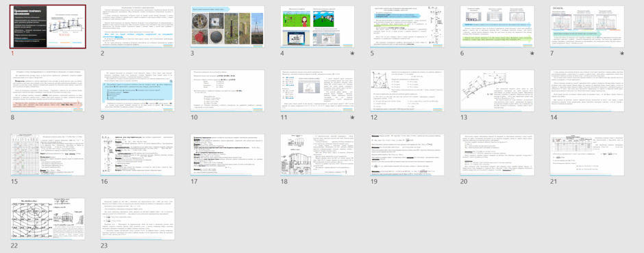Select slide 1 title thumbnail with dark background
This screenshot has height=253, width=644.
[x=48, y=27]
